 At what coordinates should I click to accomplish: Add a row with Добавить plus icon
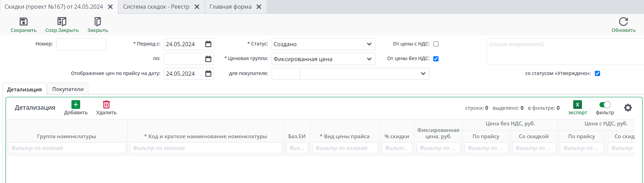tap(76, 105)
